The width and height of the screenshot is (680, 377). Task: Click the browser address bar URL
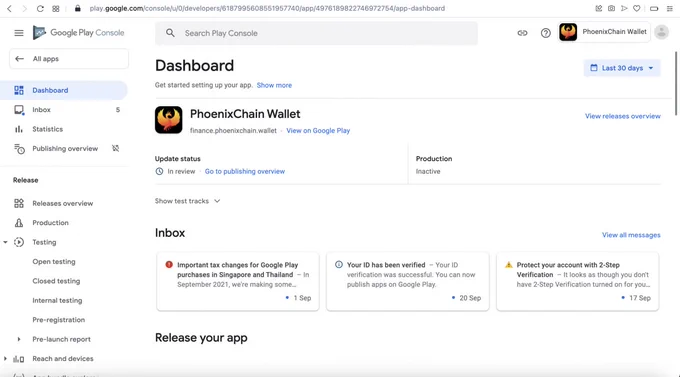(x=267, y=8)
